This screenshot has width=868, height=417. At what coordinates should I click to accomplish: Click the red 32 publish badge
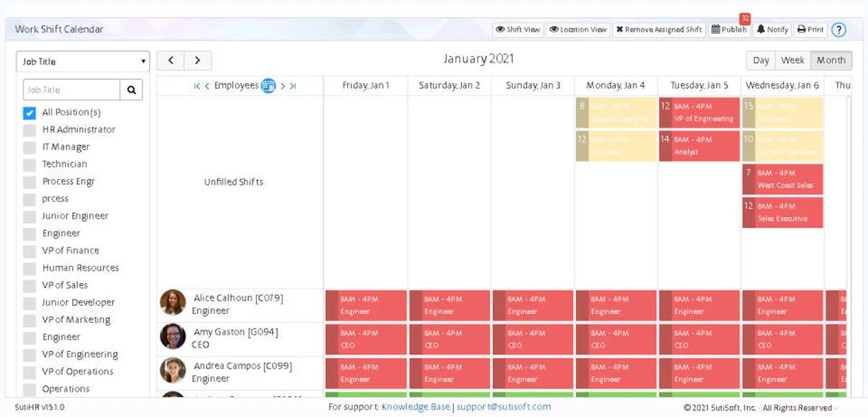coord(744,18)
